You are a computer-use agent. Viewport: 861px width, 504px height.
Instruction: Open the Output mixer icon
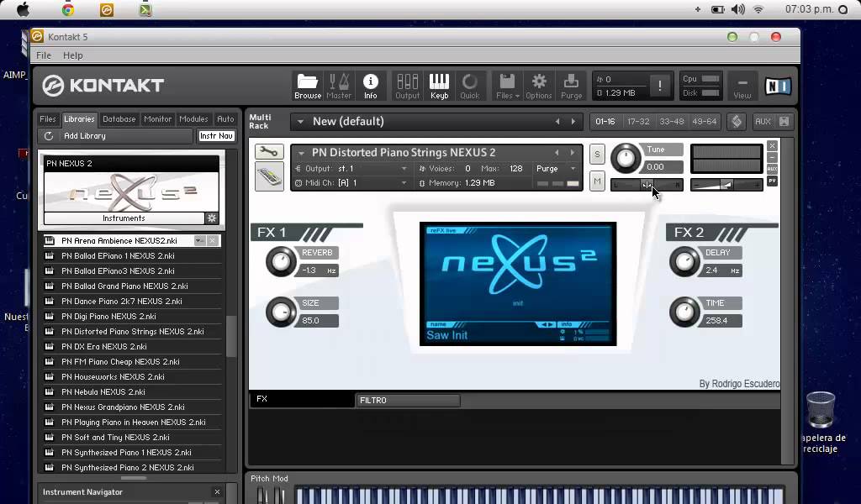click(408, 87)
